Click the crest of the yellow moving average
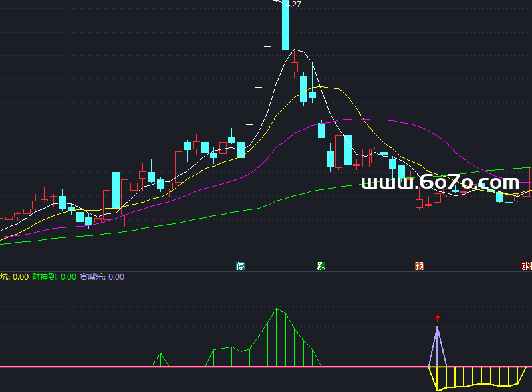The height and width of the screenshot is (392, 532). click(321, 87)
